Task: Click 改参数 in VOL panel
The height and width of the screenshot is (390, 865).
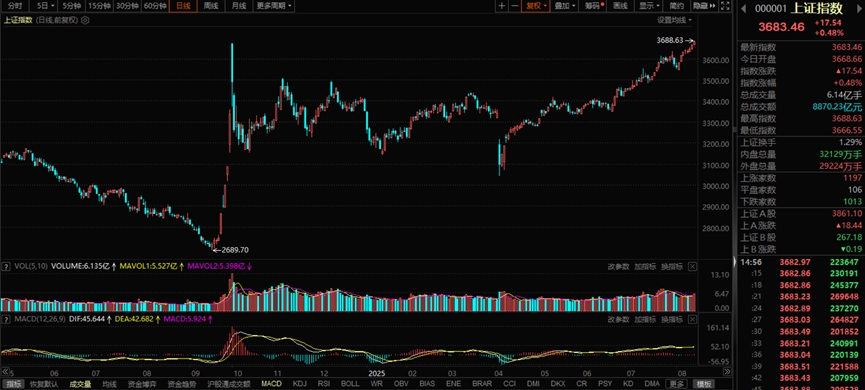Action: pos(619,266)
